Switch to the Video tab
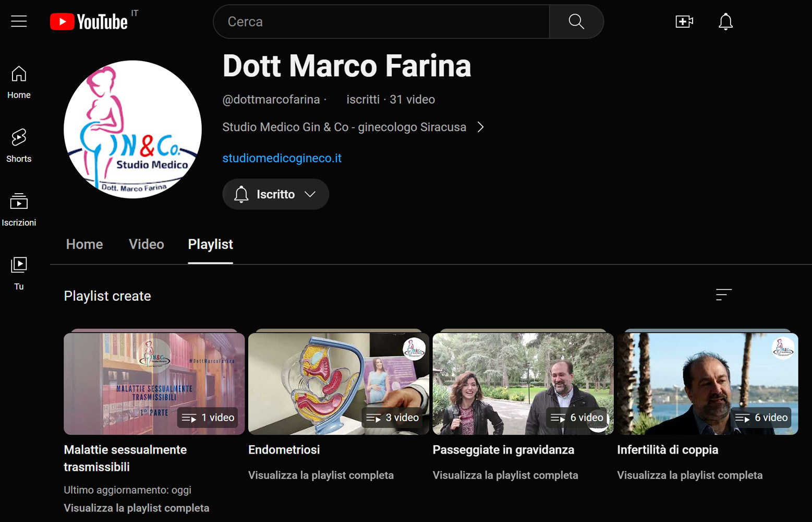 coord(146,244)
